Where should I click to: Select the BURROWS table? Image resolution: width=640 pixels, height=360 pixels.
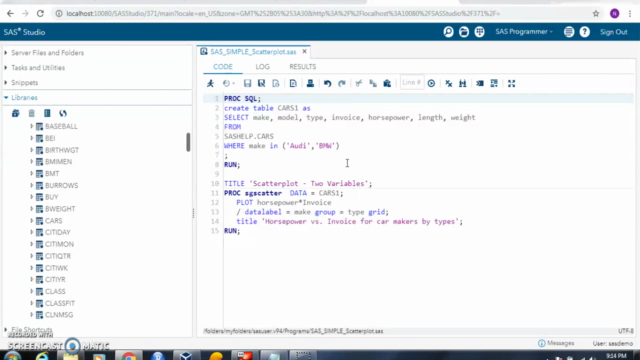coord(61,185)
